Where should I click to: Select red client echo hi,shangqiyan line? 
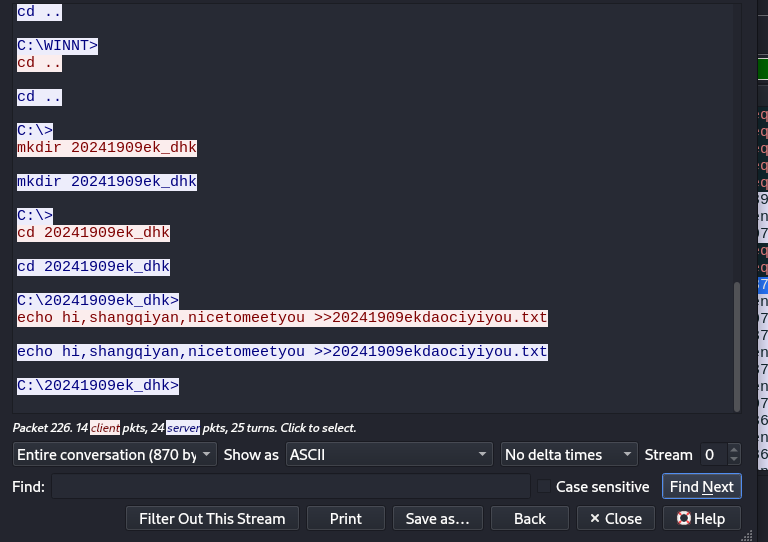coord(282,318)
